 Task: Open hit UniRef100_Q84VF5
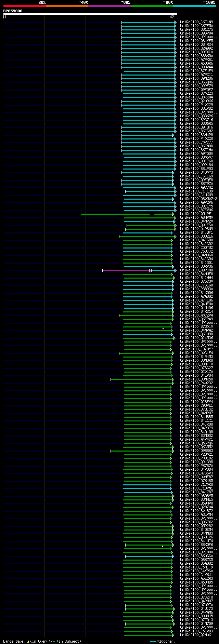(x=196, y=41)
